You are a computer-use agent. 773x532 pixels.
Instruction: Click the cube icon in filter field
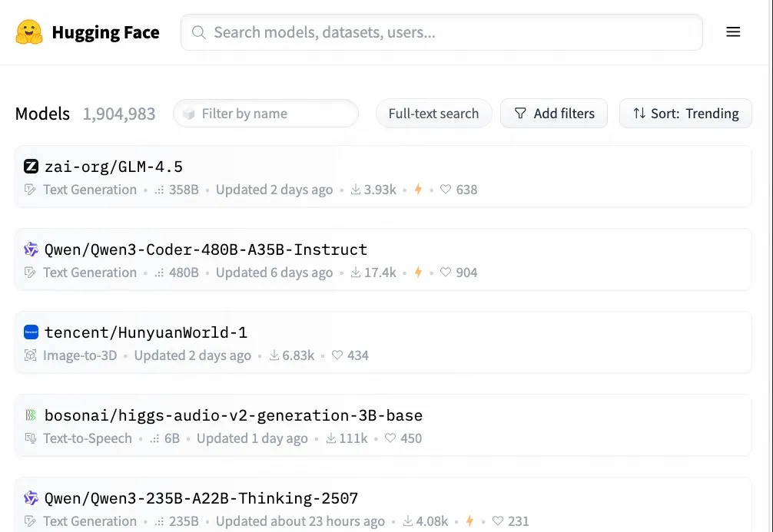click(189, 114)
